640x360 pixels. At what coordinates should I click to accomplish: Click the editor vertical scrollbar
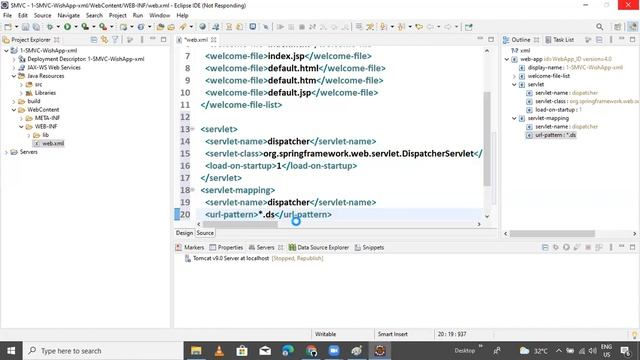click(487, 139)
